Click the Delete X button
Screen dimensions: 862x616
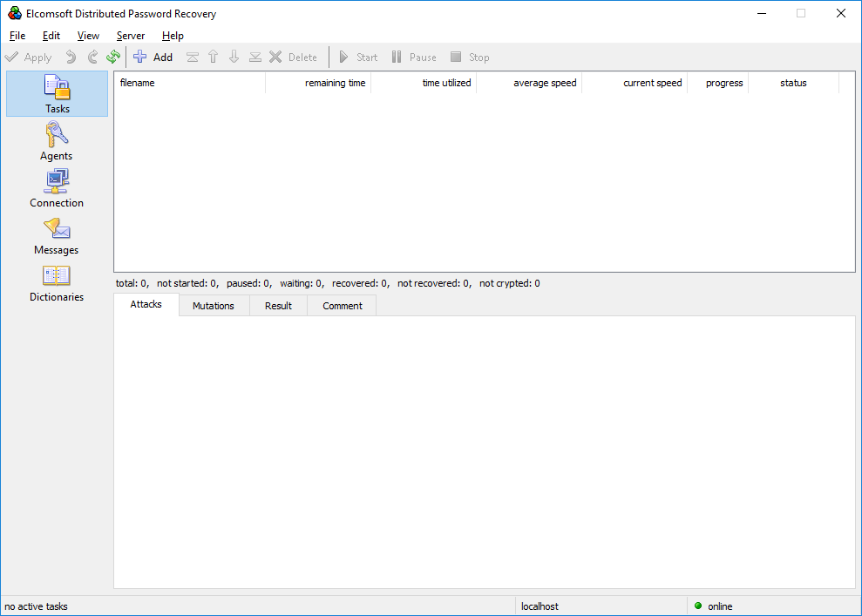pos(293,58)
